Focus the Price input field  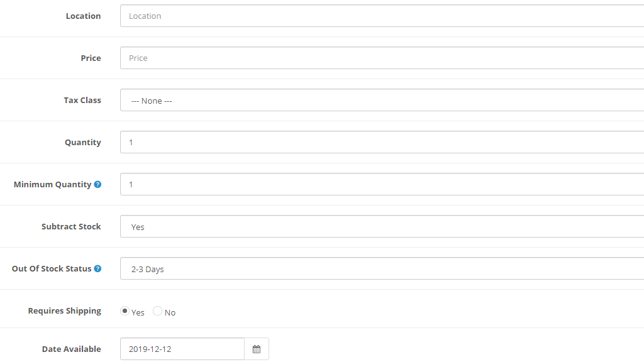(x=314, y=58)
